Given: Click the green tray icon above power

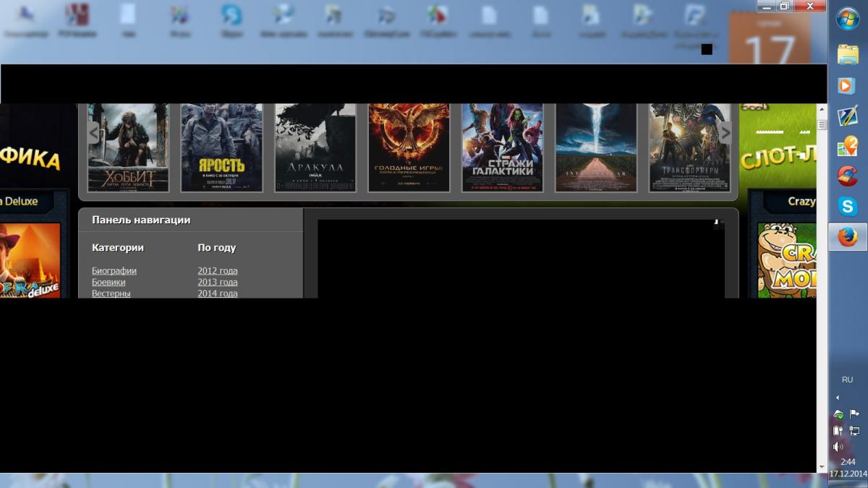Looking at the screenshot, I should point(838,414).
